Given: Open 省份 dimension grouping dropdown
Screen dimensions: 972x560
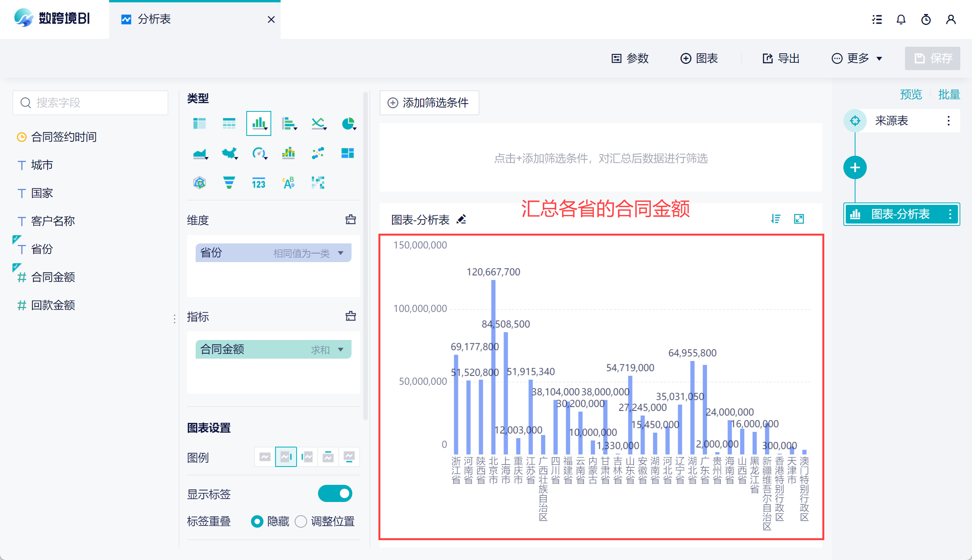Looking at the screenshot, I should tap(341, 253).
